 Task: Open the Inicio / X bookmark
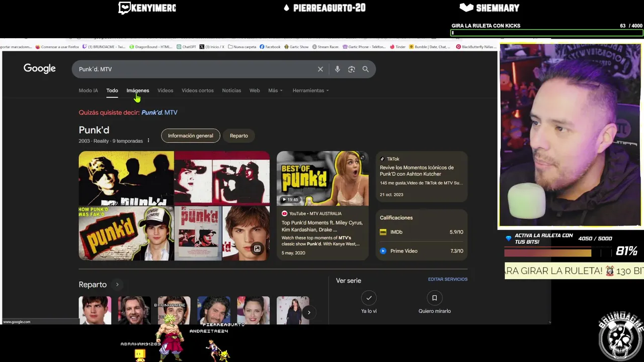[x=212, y=47]
